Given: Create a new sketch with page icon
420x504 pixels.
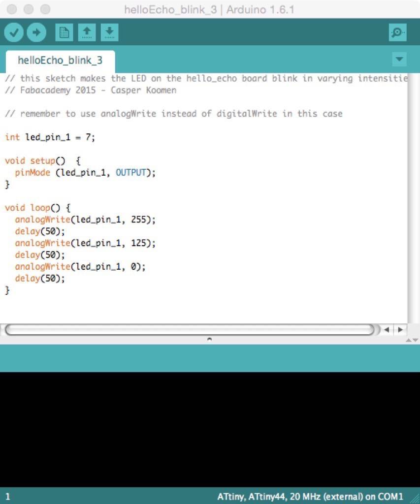Looking at the screenshot, I should [x=64, y=32].
